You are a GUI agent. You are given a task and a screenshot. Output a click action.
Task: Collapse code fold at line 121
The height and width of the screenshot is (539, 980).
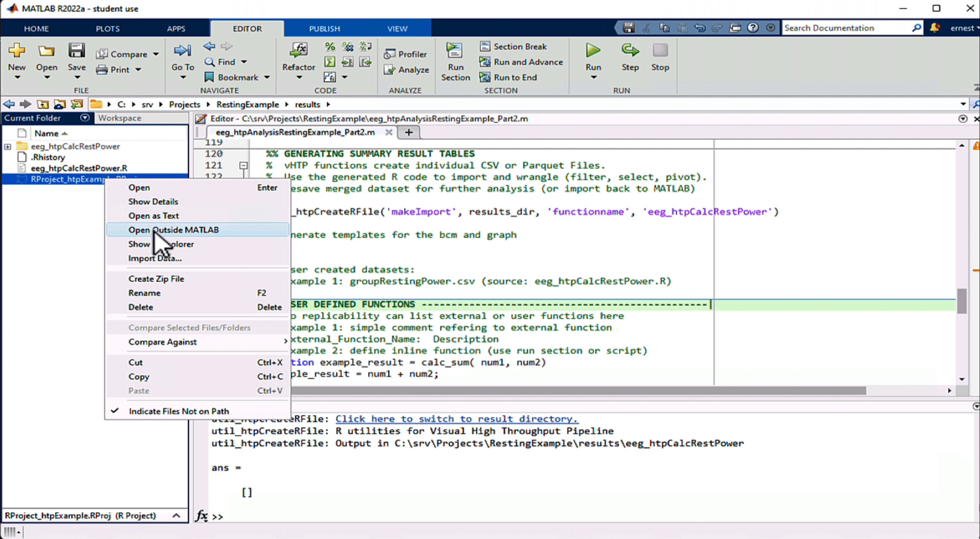pos(243,165)
